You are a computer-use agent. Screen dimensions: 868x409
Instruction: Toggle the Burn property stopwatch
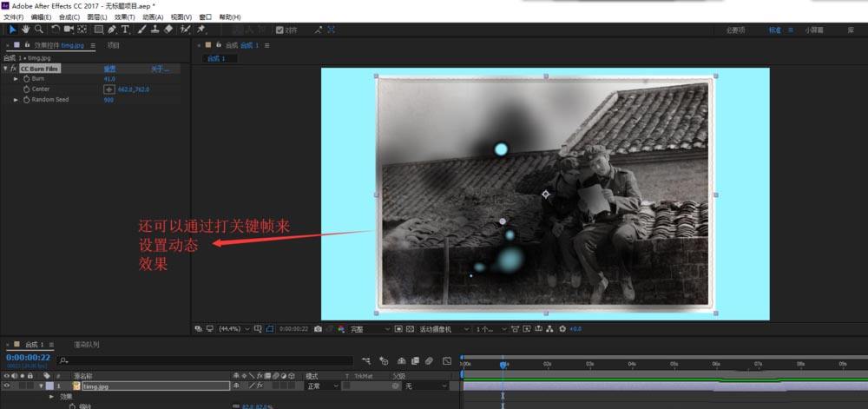(x=26, y=79)
